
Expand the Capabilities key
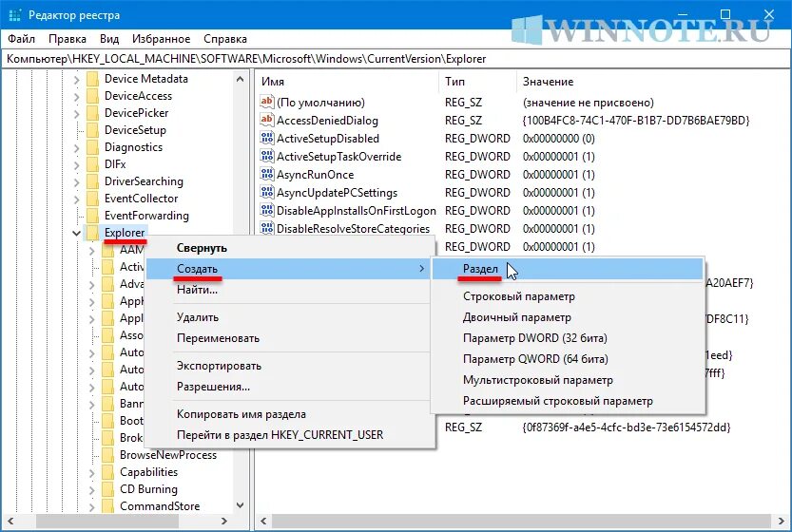(x=91, y=473)
